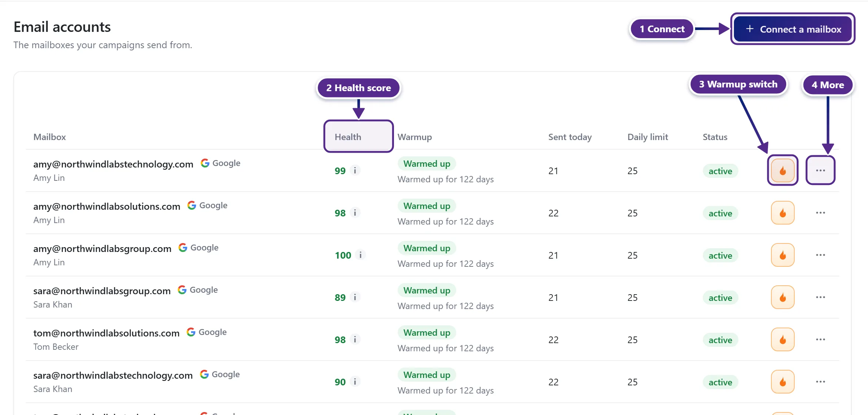The image size is (868, 415).
Task: Open the sara@northwindlabsgroup.com mailbox
Action: (102, 291)
